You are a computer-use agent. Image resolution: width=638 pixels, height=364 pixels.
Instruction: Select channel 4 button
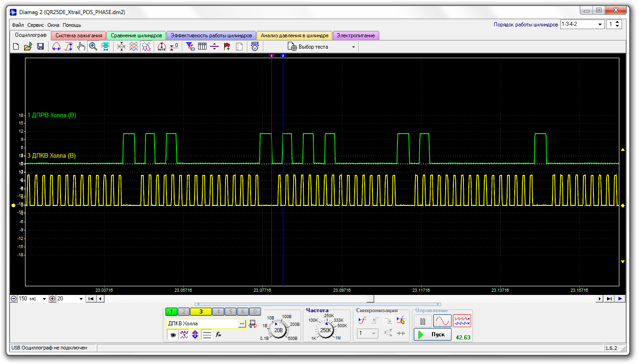[x=218, y=312]
